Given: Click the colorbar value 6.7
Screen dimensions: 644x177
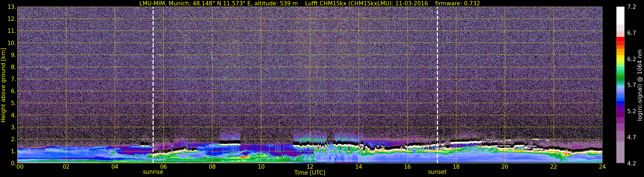Looking at the screenshot, I should click(x=632, y=33).
